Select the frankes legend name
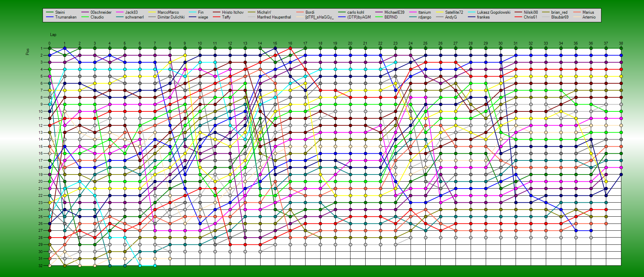Image resolution: width=644 pixels, height=277 pixels. point(483,17)
